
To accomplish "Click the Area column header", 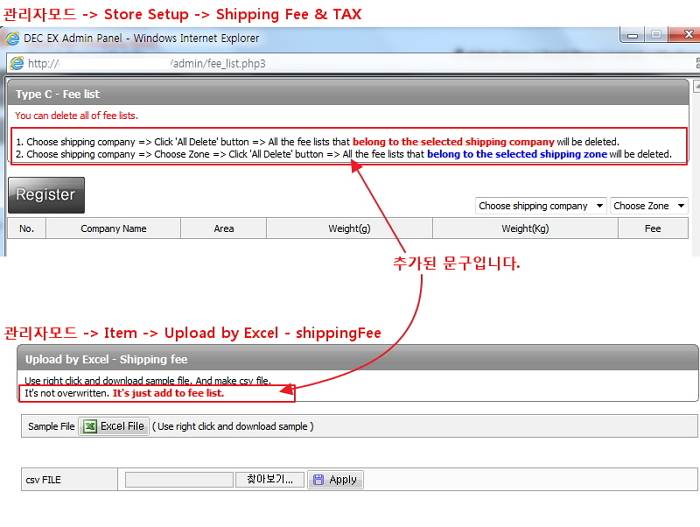I will [223, 229].
